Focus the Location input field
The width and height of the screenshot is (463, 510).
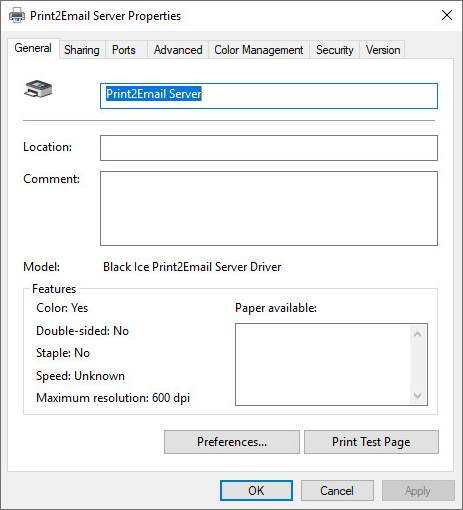tap(269, 148)
